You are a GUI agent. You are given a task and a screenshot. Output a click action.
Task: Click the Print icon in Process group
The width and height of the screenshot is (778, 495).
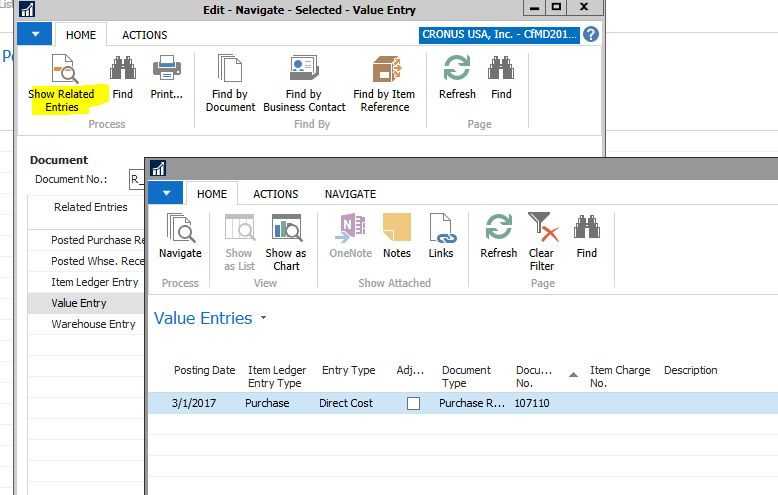coord(167,70)
